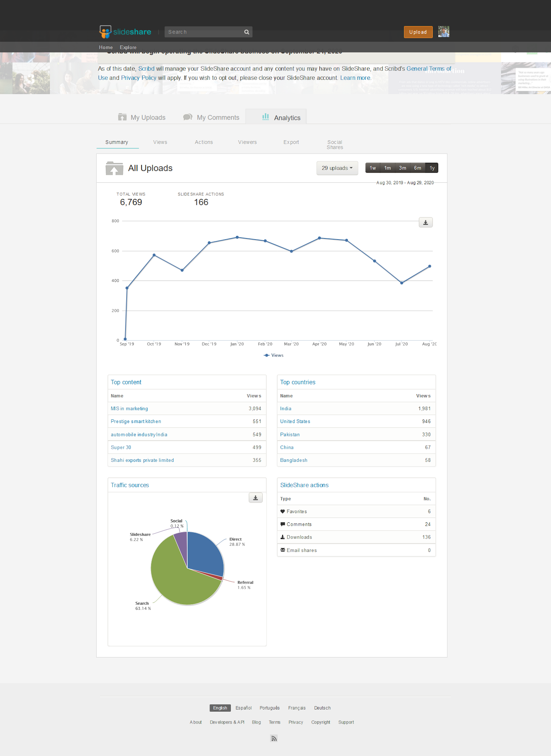The width and height of the screenshot is (551, 756).
Task: Click the SlideShare logo
Action: pos(125,32)
